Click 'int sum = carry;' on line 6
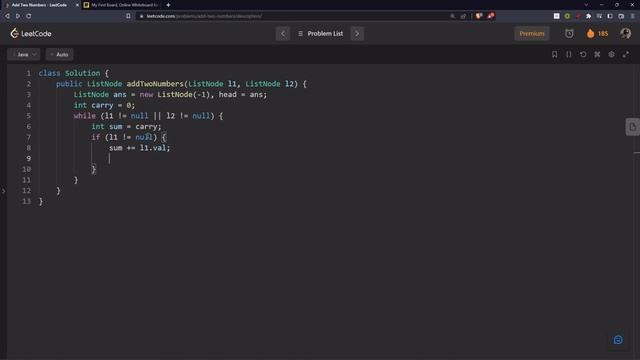Screen dimensions: 640x360 click(126, 127)
